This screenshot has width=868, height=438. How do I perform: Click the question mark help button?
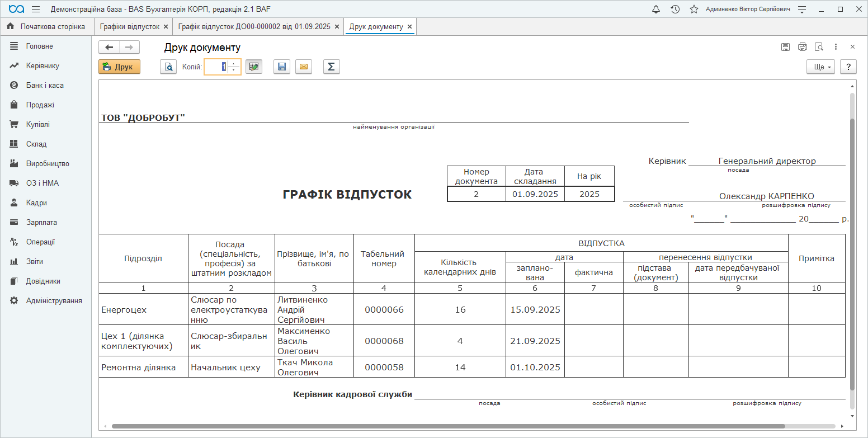848,67
